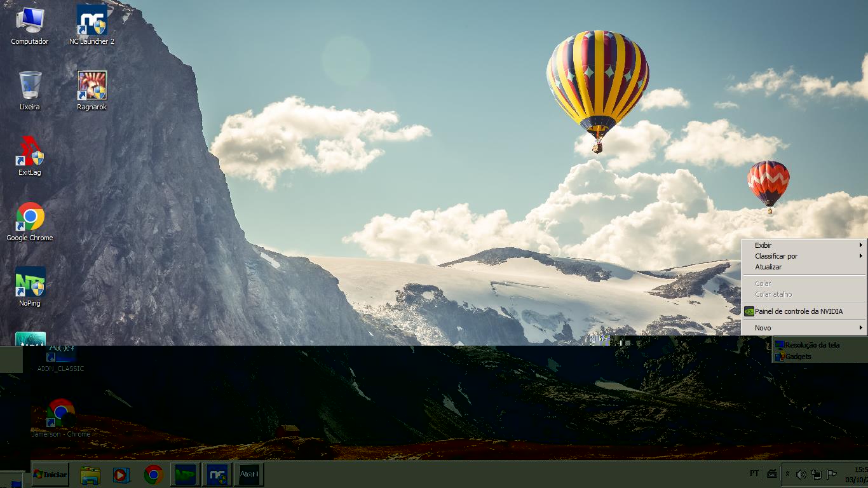Viewport: 868px width, 488px height.
Task: Click the ExitLag desktop shortcut
Action: coord(29,156)
